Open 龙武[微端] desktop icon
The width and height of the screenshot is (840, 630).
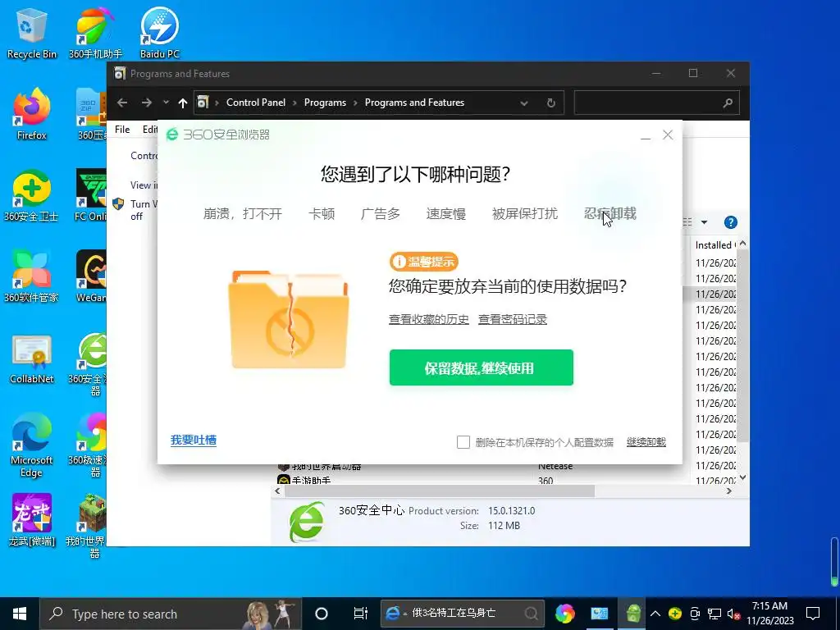point(32,521)
